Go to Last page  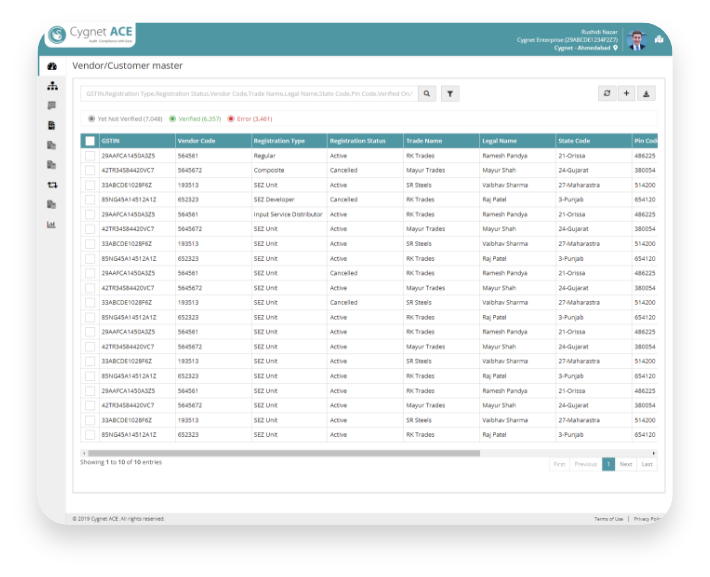click(x=647, y=464)
